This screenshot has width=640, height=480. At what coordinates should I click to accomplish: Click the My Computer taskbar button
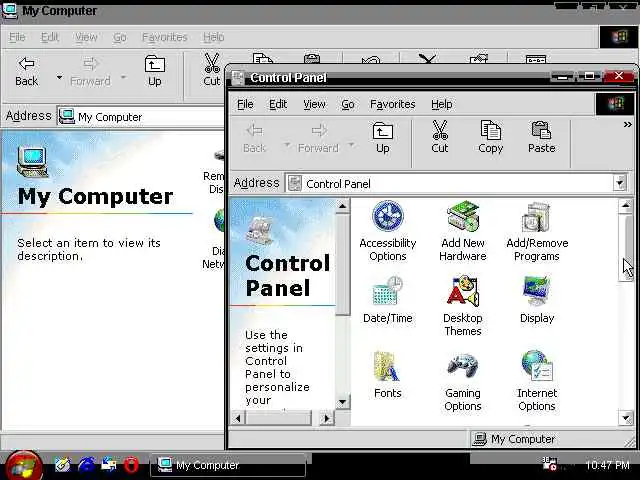pyautogui.click(x=228, y=465)
